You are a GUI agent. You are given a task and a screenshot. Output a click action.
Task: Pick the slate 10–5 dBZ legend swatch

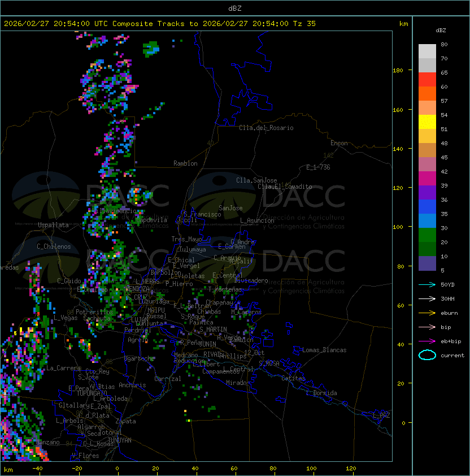pyautogui.click(x=427, y=263)
